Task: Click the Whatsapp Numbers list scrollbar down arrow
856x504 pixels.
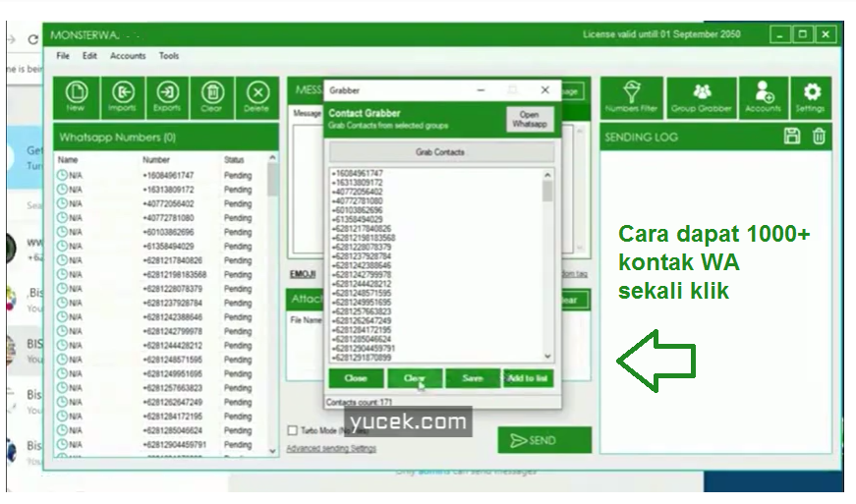Action: point(272,451)
